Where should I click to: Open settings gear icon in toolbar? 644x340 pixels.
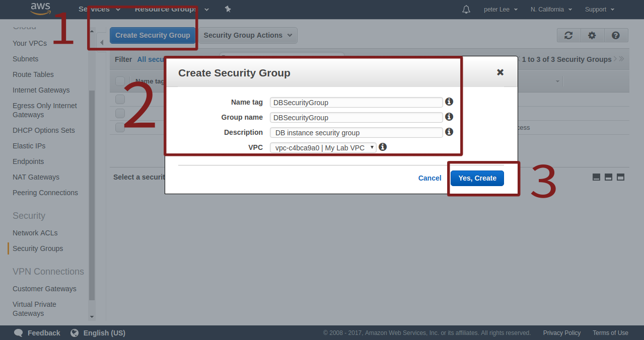[x=592, y=35]
